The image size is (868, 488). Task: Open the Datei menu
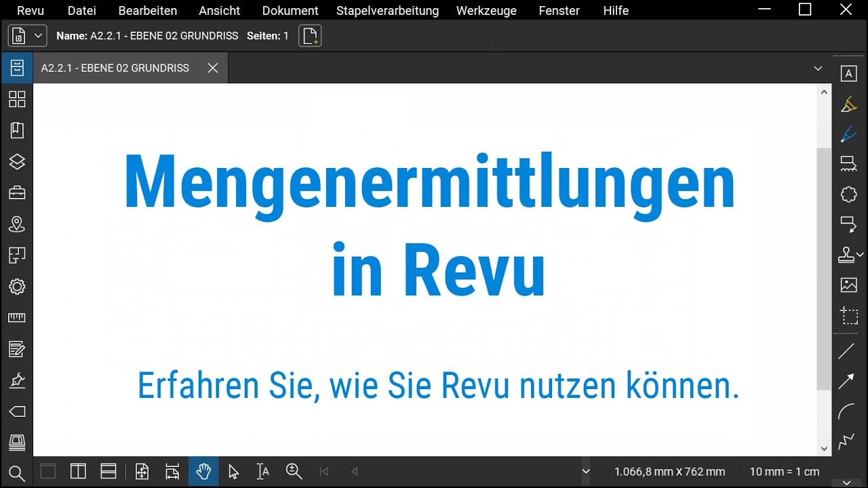tap(82, 11)
